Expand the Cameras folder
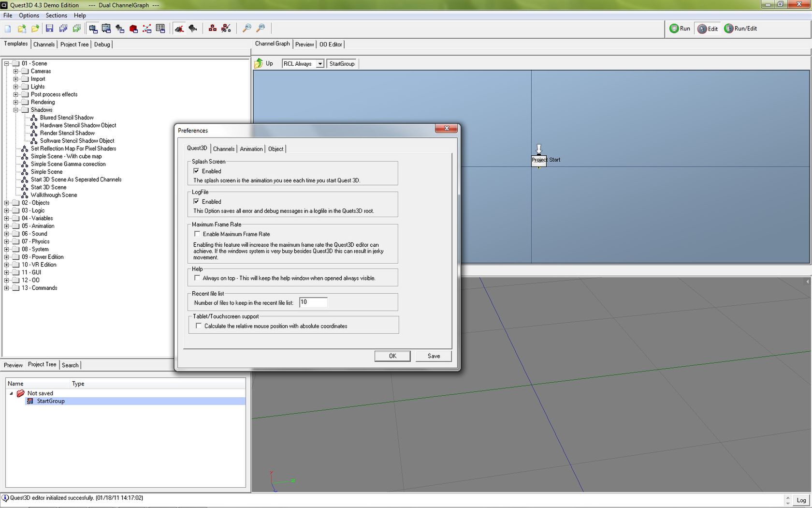 click(x=15, y=71)
